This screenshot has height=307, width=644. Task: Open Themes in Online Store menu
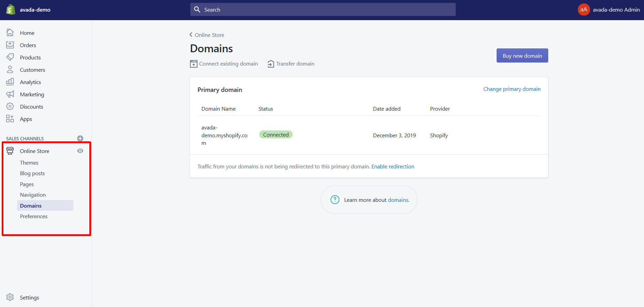pyautogui.click(x=29, y=163)
